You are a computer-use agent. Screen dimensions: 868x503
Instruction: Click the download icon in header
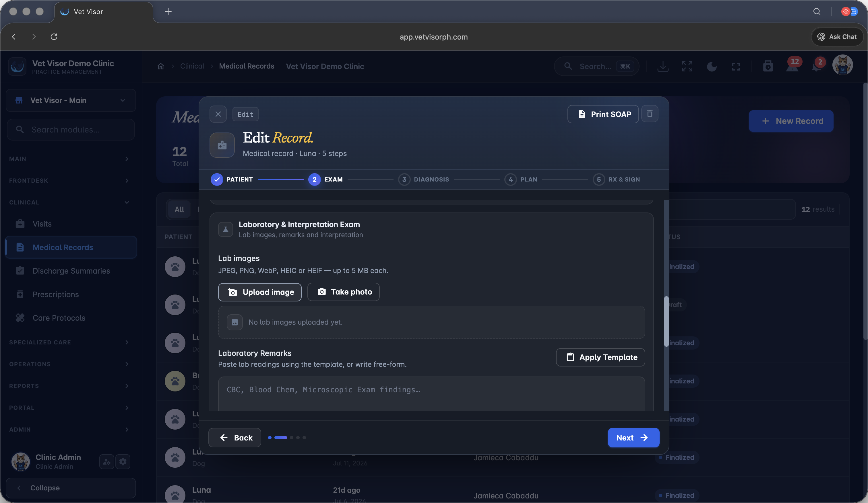[663, 66]
